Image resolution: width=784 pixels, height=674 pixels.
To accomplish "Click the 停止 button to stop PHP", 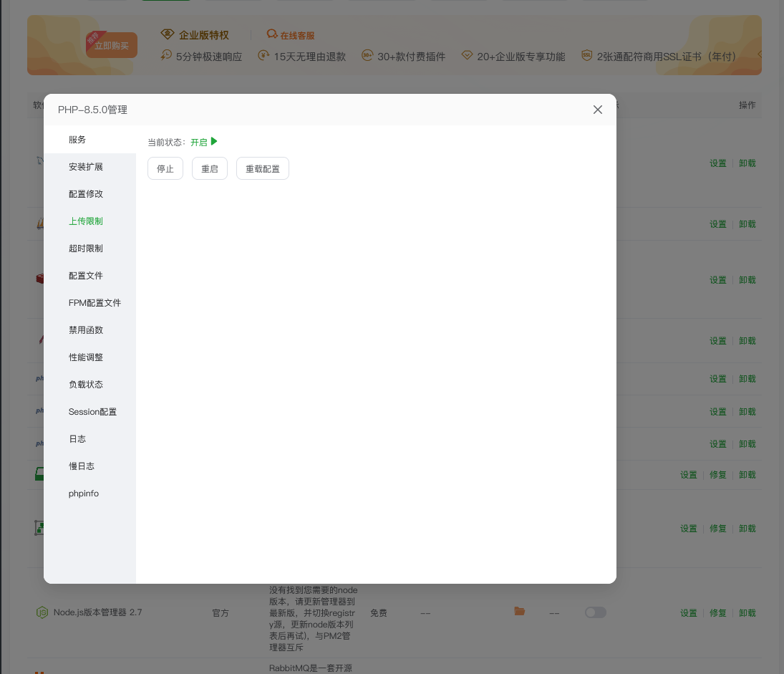I will 165,168.
